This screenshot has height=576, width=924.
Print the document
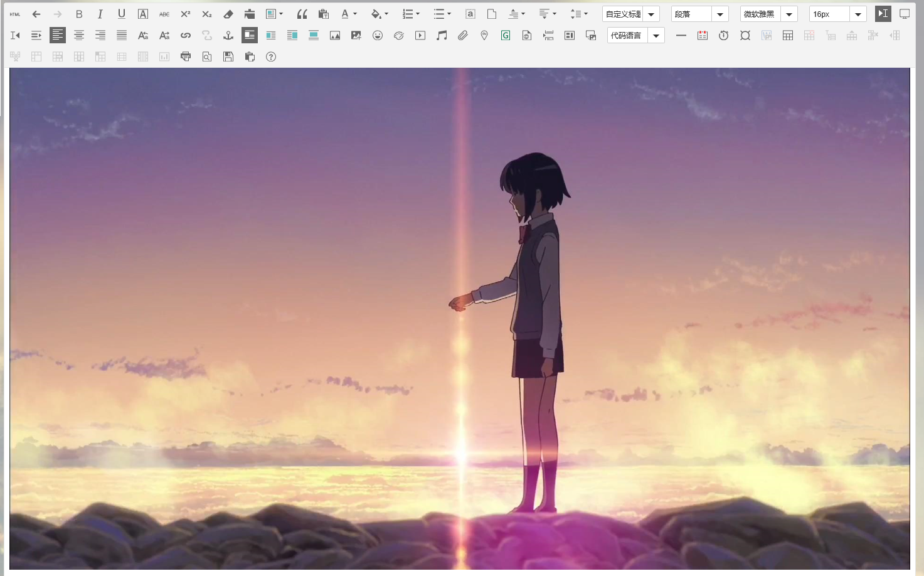[186, 56]
